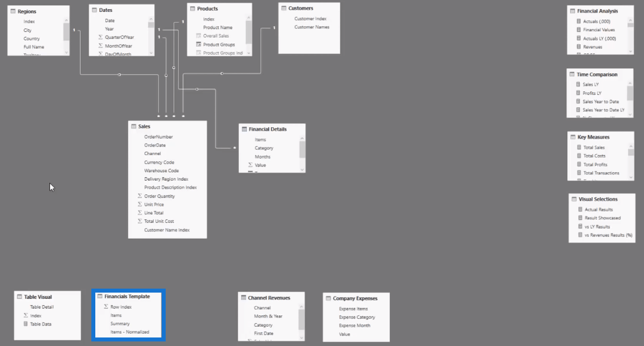Click Regions table scrollbar
Image resolution: width=644 pixels, height=346 pixels.
(x=66, y=32)
